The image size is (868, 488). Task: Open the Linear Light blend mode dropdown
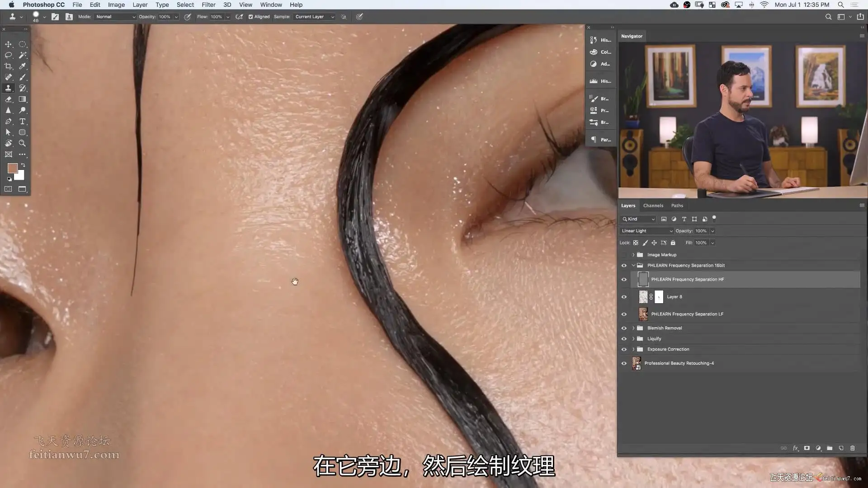coord(646,231)
